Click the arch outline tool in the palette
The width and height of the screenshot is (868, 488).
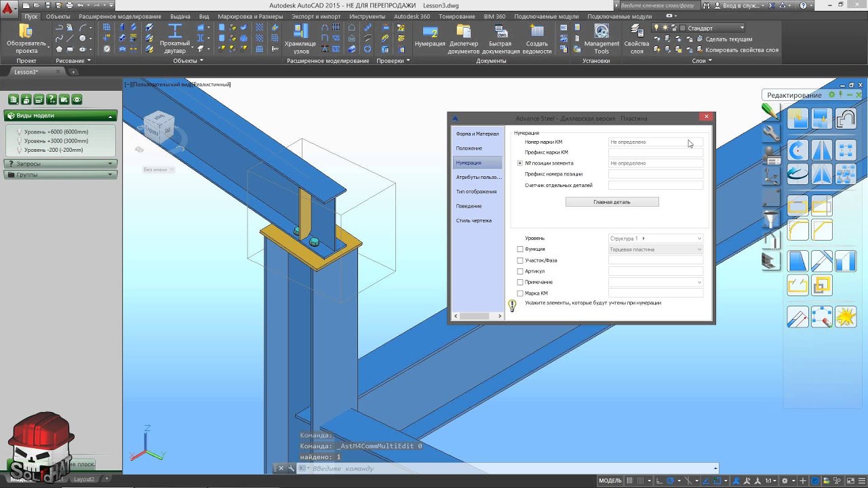coord(846,119)
